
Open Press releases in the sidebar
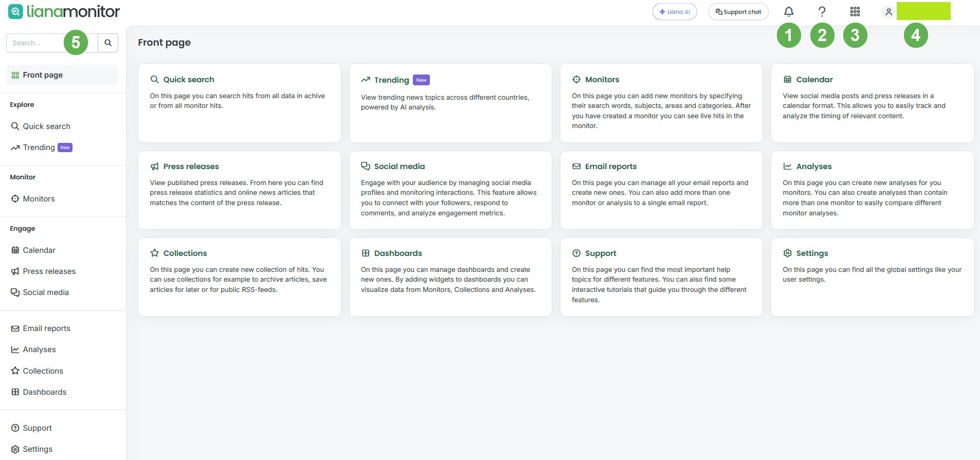click(44, 271)
